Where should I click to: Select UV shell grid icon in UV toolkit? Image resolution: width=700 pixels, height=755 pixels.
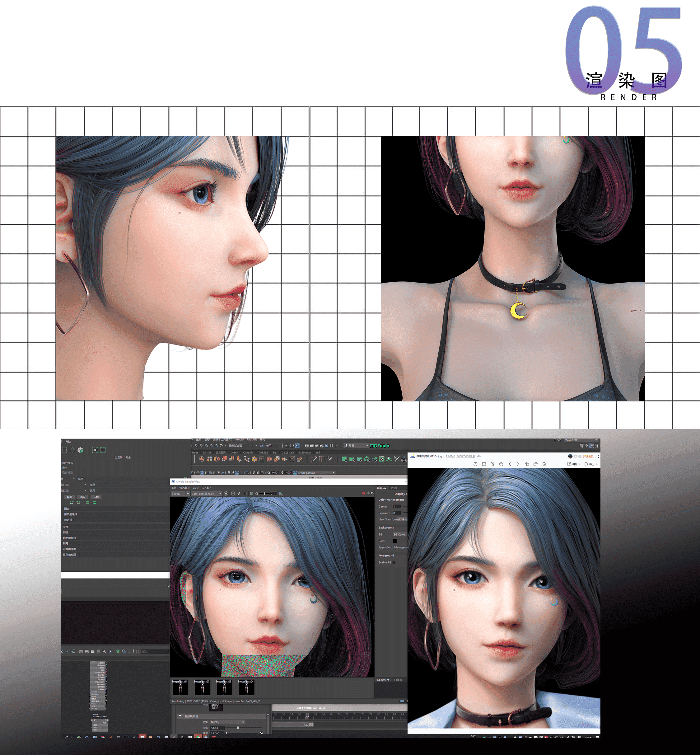coord(103,450)
